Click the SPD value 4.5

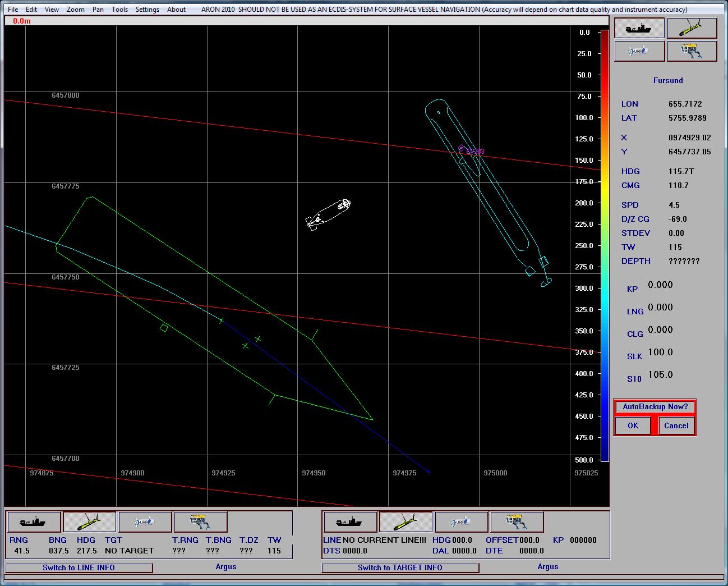674,205
